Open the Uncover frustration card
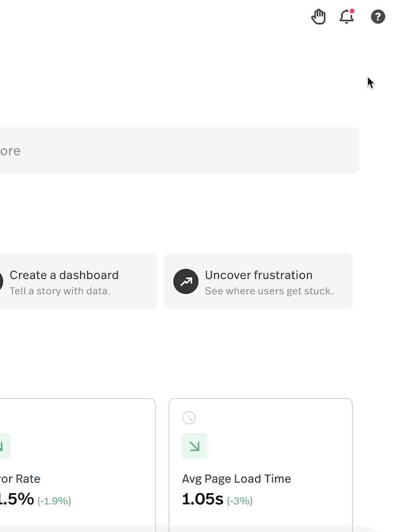Image resolution: width=397 pixels, height=532 pixels. pos(258,282)
